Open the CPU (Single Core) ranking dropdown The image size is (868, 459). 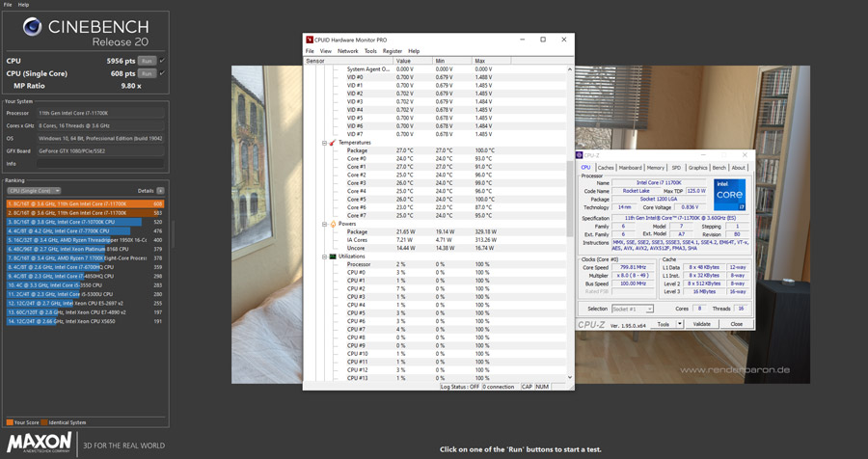pos(34,191)
